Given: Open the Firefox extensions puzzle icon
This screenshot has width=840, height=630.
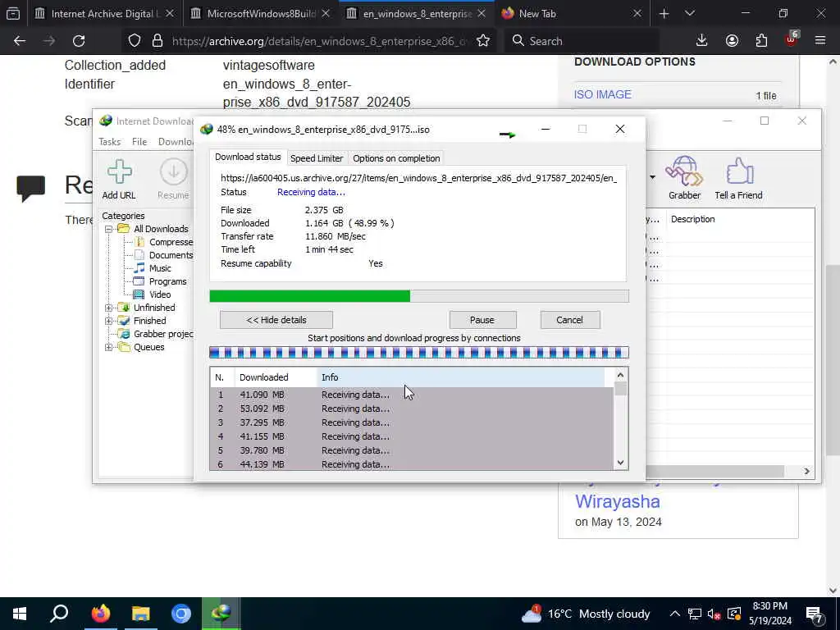Looking at the screenshot, I should pyautogui.click(x=761, y=41).
